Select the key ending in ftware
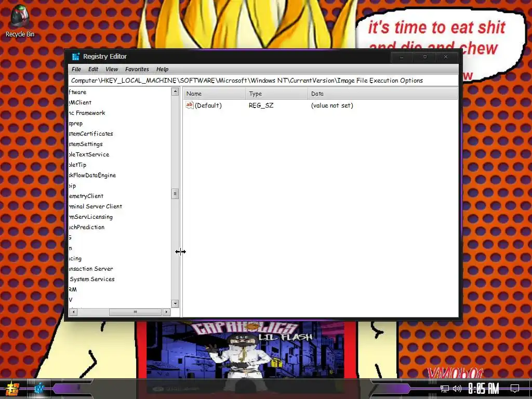This screenshot has width=532, height=399. click(78, 92)
